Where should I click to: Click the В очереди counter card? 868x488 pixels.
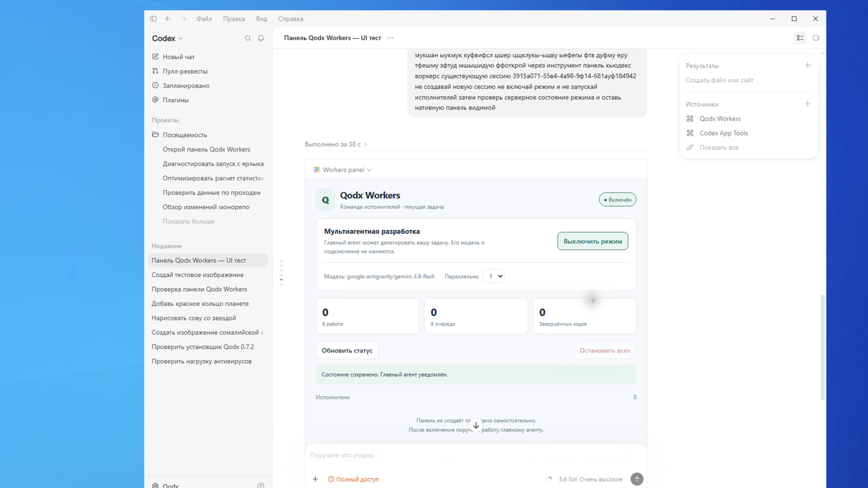476,316
